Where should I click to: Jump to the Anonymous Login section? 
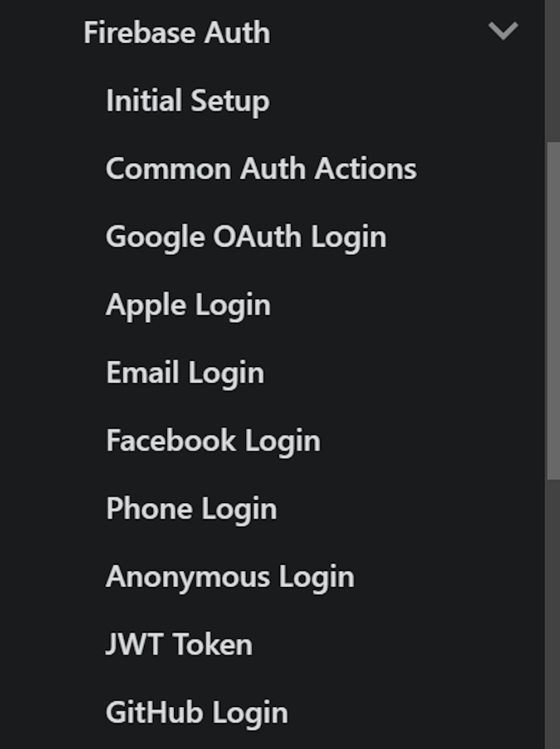click(x=230, y=577)
